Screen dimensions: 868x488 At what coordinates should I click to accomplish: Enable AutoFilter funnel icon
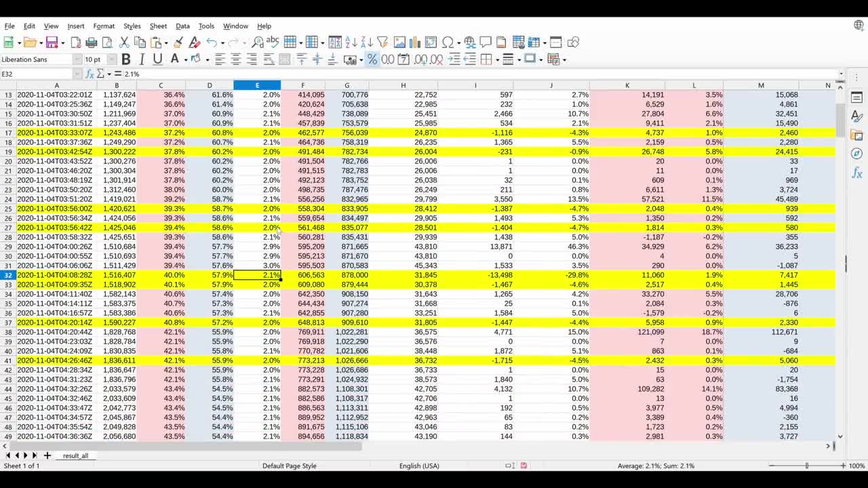click(x=382, y=42)
